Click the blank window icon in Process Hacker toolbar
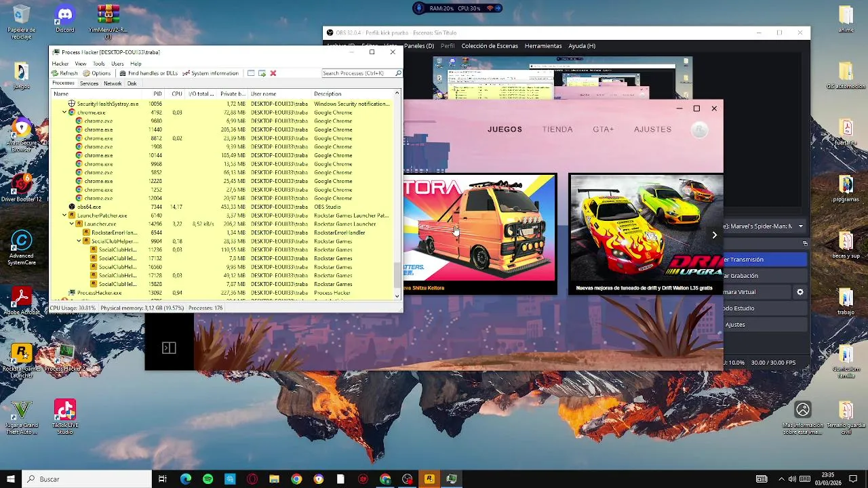 point(251,73)
